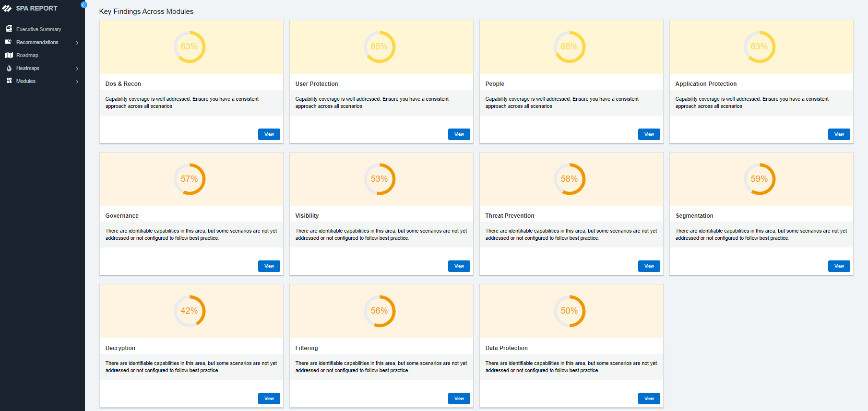The width and height of the screenshot is (868, 411).
Task: Click the 68% progress ring for People
Action: pos(569,47)
